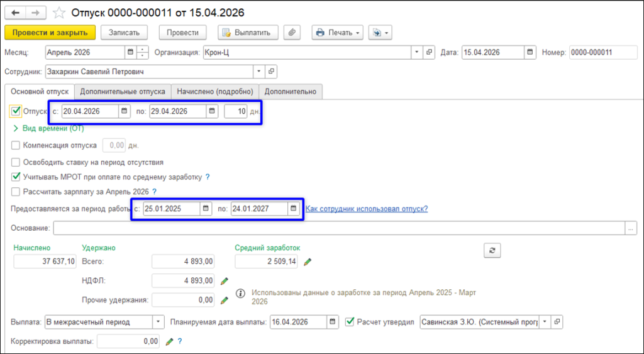Open calendar for planned payment date 16.04.2026
Image resolution: width=644 pixels, height=354 pixels.
333,322
